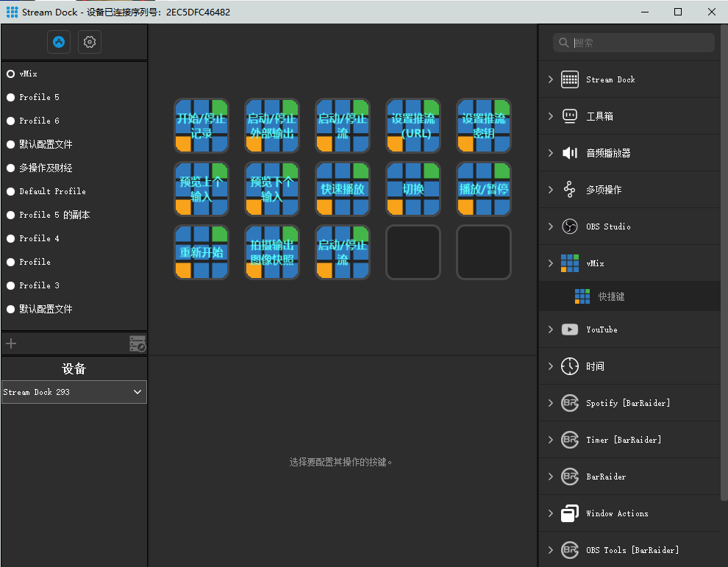Click the Timer [BarRaider] BR icon

[x=570, y=440]
